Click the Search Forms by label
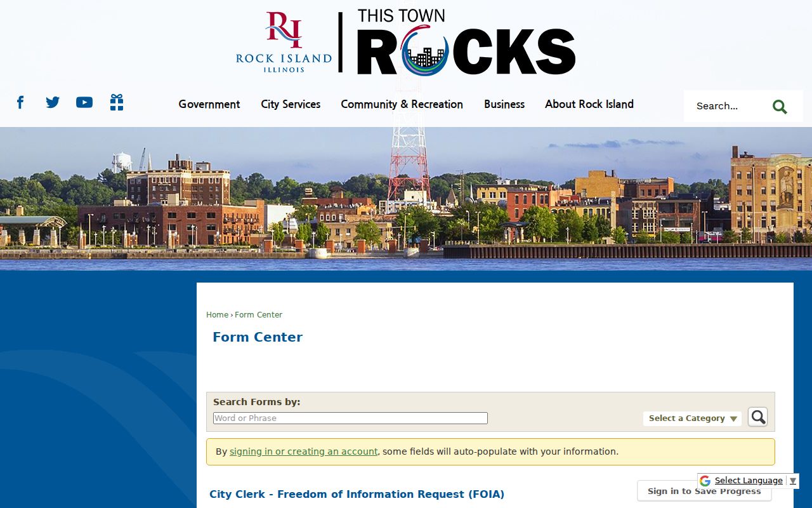 (x=256, y=402)
